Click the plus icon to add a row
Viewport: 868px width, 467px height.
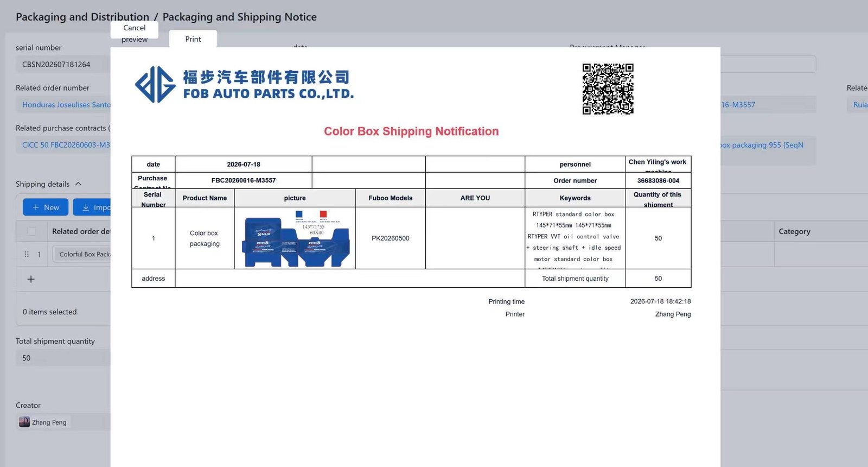tap(31, 279)
